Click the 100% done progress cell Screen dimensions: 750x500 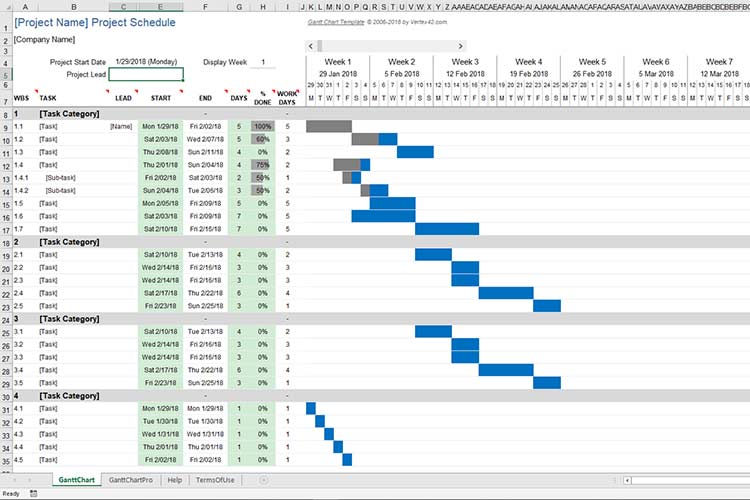tap(262, 127)
